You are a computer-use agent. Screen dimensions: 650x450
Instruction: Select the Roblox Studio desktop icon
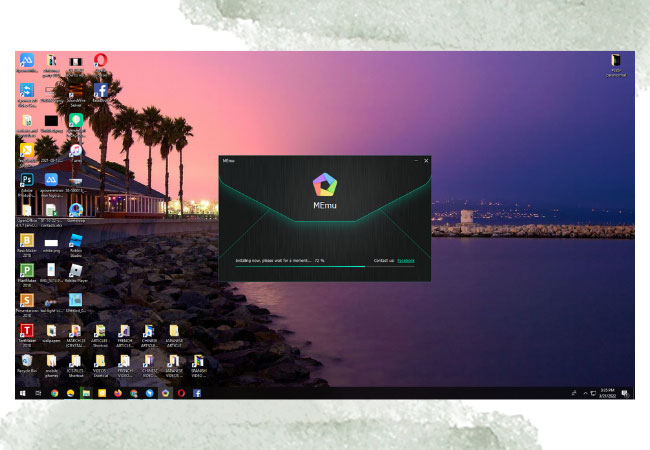click(x=76, y=240)
